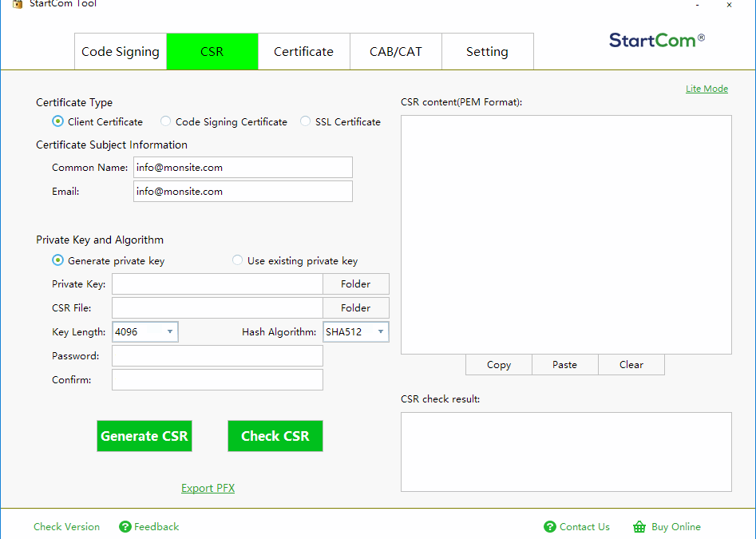Screen dimensions: 756x539
Task: Open the Buy Online link
Action: coord(676,527)
